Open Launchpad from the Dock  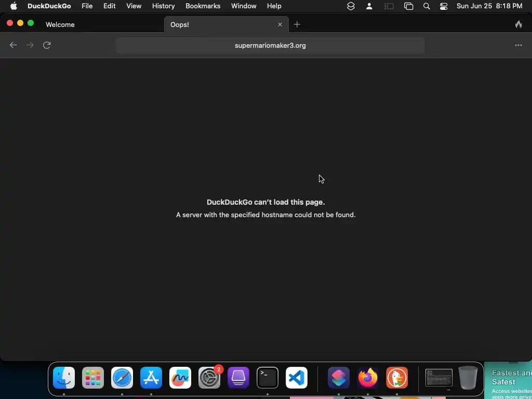click(93, 378)
